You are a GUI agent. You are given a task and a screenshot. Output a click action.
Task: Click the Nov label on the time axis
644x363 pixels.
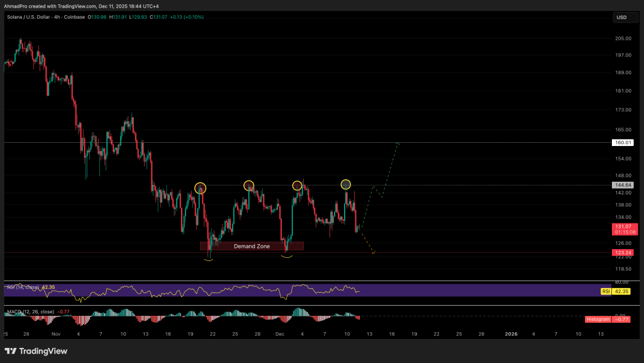pyautogui.click(x=55, y=333)
